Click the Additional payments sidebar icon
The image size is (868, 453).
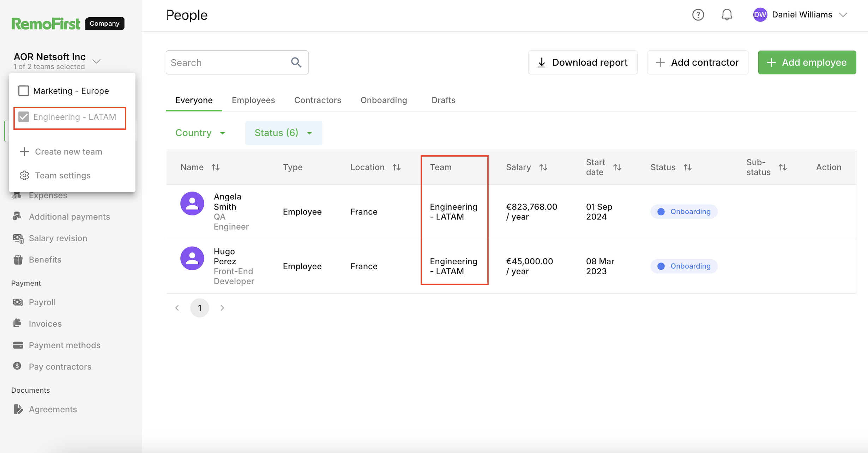point(17,216)
